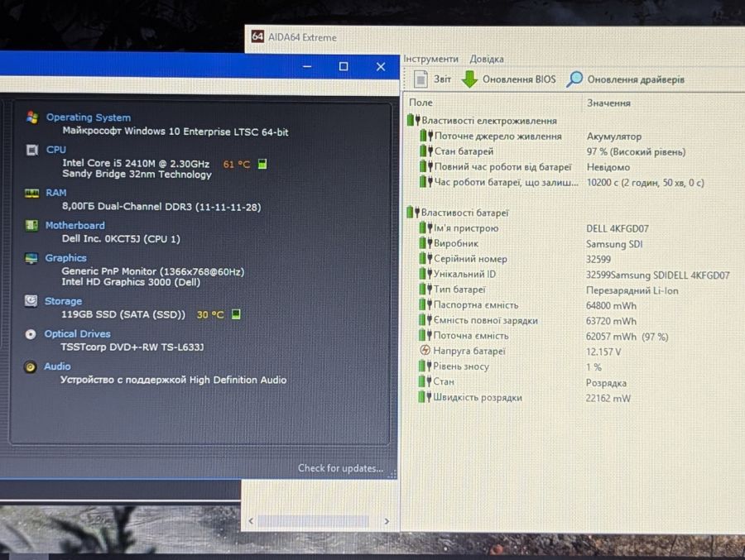Click the value 12.157 V
The height and width of the screenshot is (560, 745).
(x=603, y=352)
